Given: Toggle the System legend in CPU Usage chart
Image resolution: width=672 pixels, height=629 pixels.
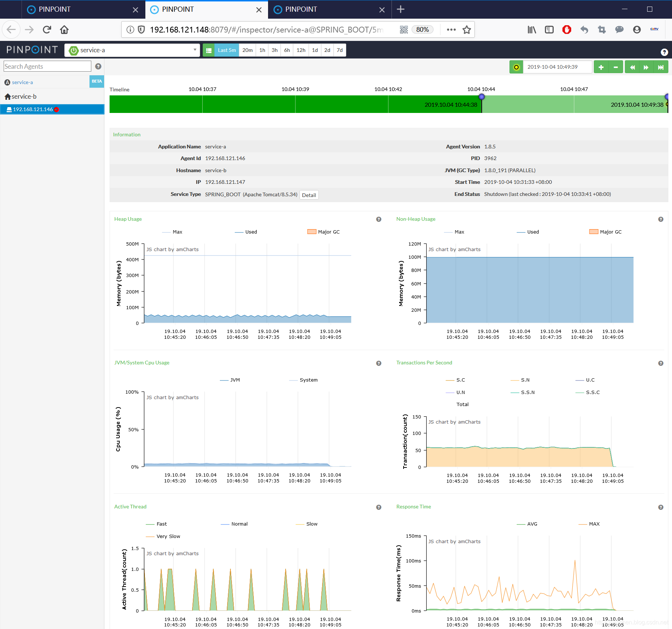Looking at the screenshot, I should click(x=303, y=380).
